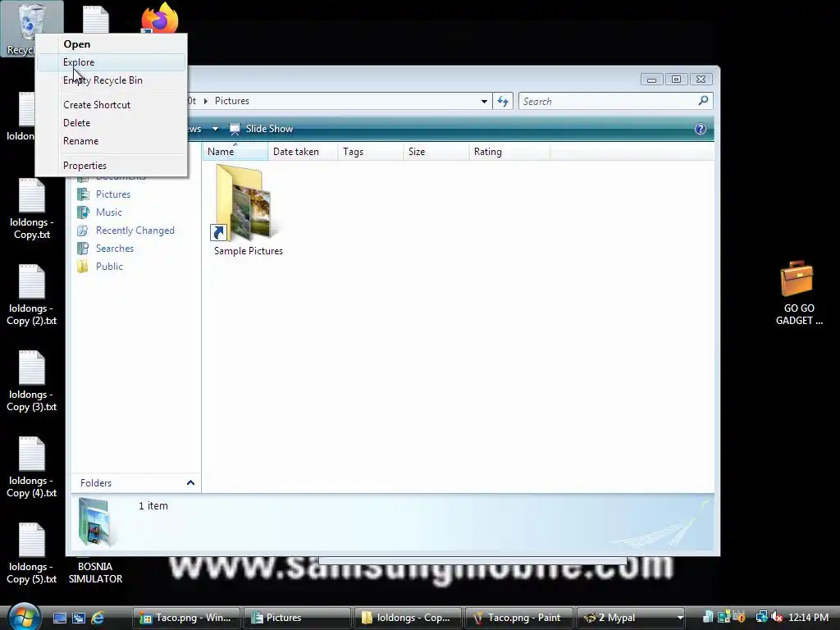Select loldongs - Copy (4).txt desktop file
Image resolution: width=840 pixels, height=630 pixels.
(32, 468)
